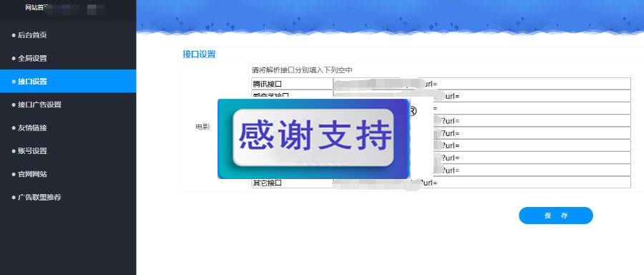Click the 电影 row label
The height and width of the screenshot is (275, 644).
[x=203, y=127]
